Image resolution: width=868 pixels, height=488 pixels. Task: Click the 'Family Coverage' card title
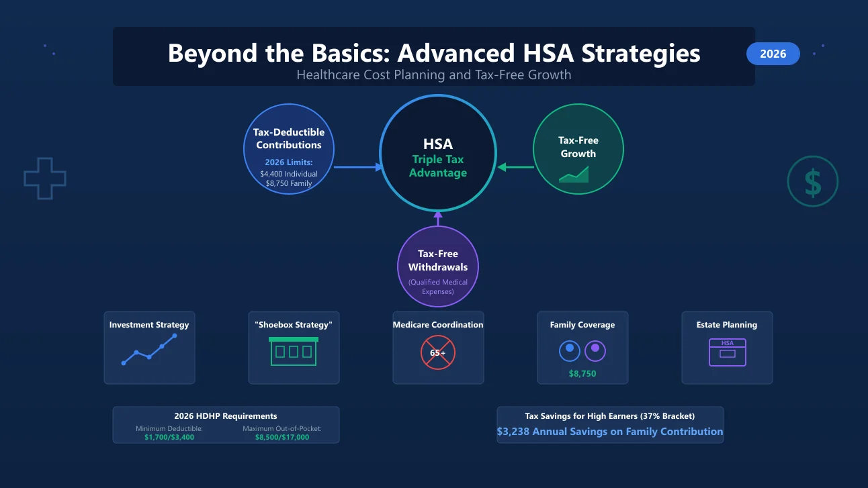pos(582,325)
